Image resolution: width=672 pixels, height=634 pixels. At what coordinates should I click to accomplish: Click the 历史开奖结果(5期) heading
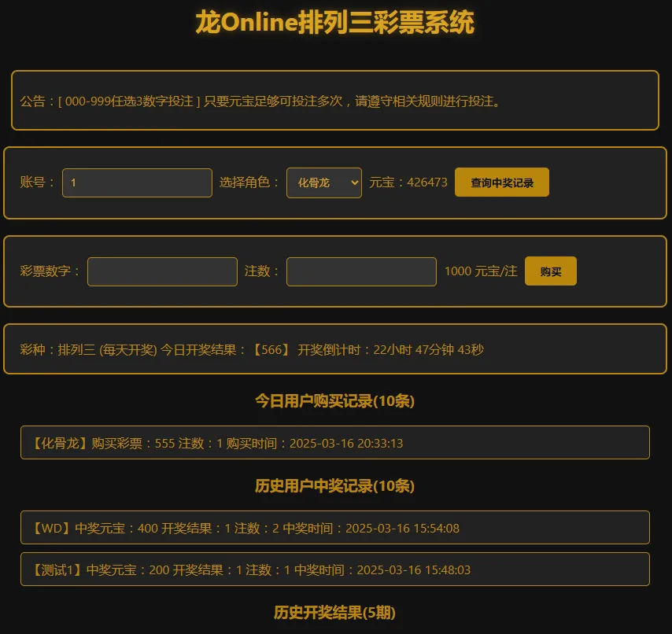pyautogui.click(x=335, y=613)
